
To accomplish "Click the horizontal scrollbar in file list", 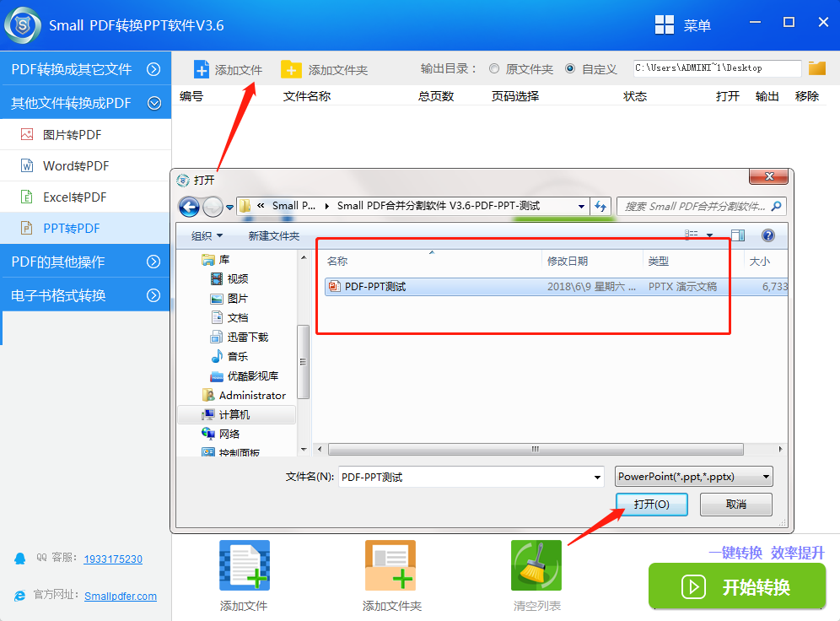I will pyautogui.click(x=536, y=449).
